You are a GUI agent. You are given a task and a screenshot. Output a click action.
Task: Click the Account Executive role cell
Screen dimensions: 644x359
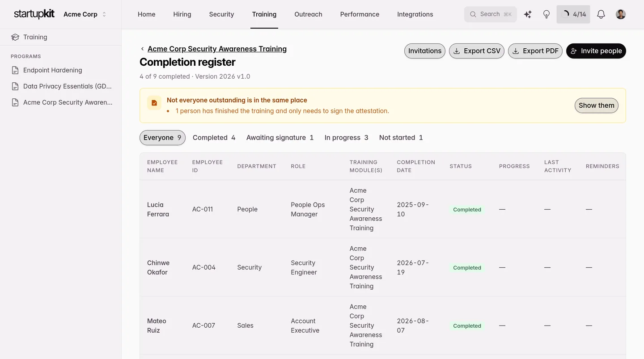[x=305, y=325]
